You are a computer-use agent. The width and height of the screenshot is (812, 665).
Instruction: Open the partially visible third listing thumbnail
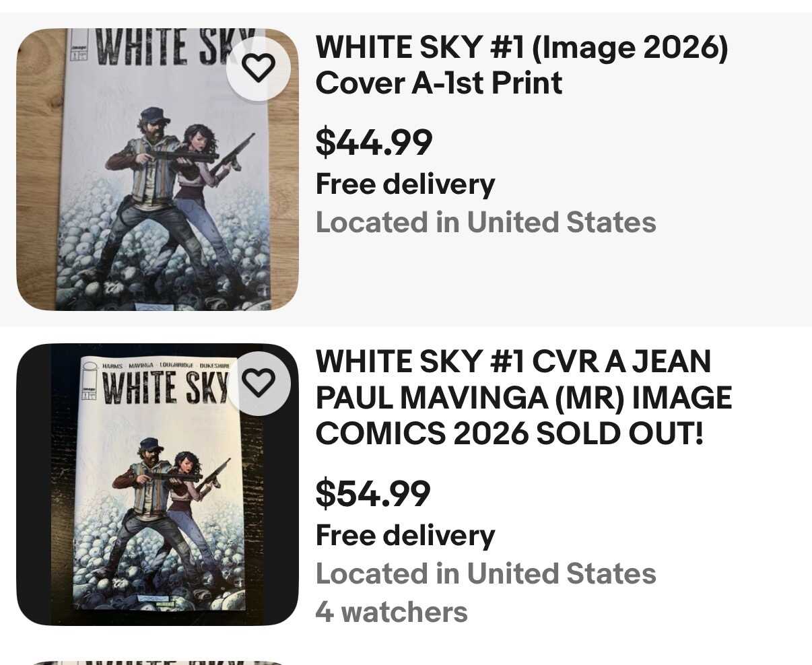(158, 662)
